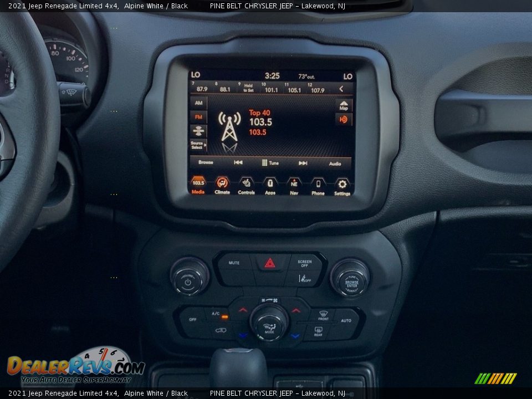Raise driver temperature with red arrow
Viewport: 532px width, 399px height.
(243, 310)
